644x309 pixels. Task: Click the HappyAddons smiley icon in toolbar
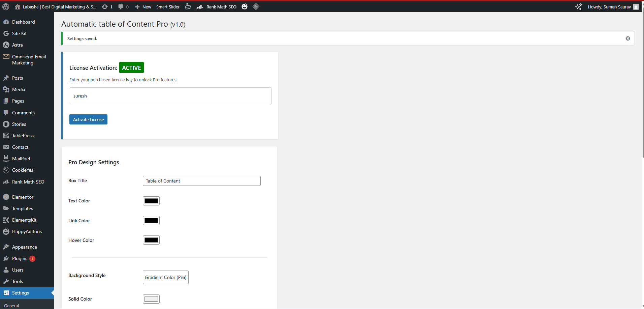[244, 6]
